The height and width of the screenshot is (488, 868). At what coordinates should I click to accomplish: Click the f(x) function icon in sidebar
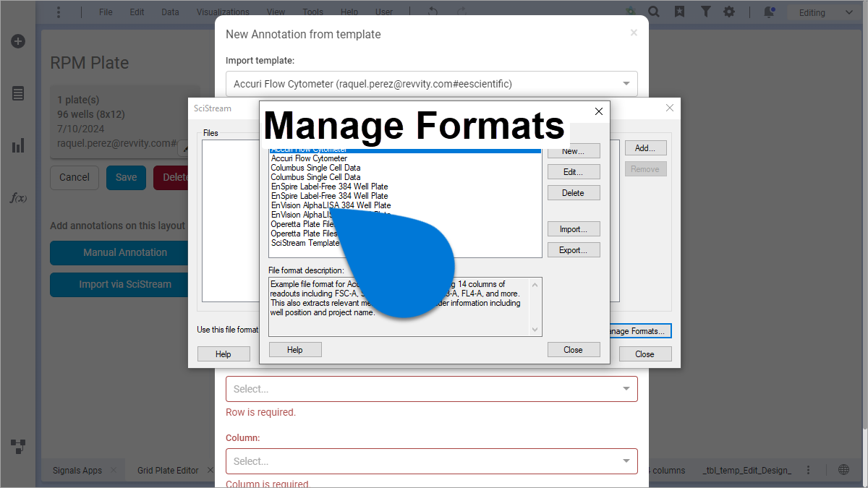[18, 198]
